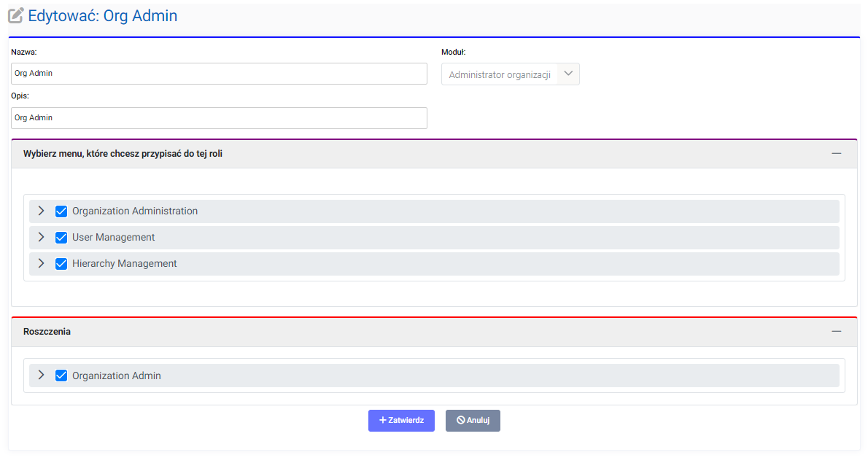Disable the Hierarchy Management checkbox
Viewport: 868px width, 463px height.
61,264
